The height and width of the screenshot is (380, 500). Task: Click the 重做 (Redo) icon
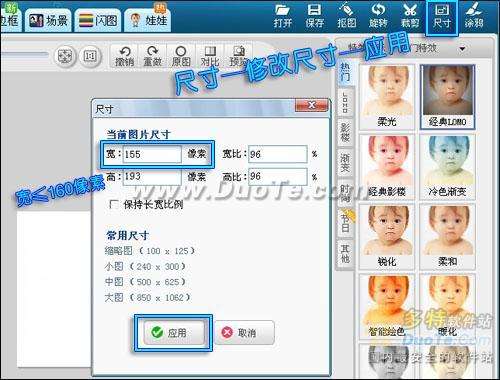152,56
